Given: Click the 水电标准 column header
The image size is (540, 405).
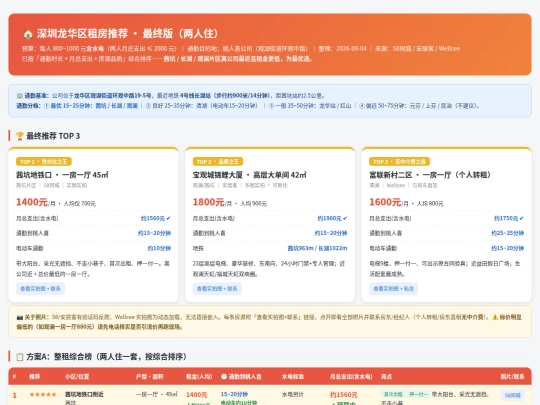Looking at the screenshot, I should tap(293, 376).
